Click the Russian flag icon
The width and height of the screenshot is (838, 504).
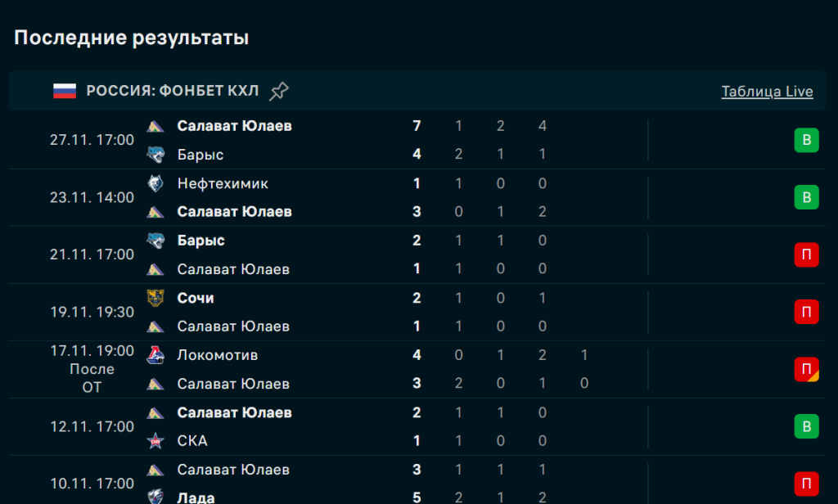(65, 91)
